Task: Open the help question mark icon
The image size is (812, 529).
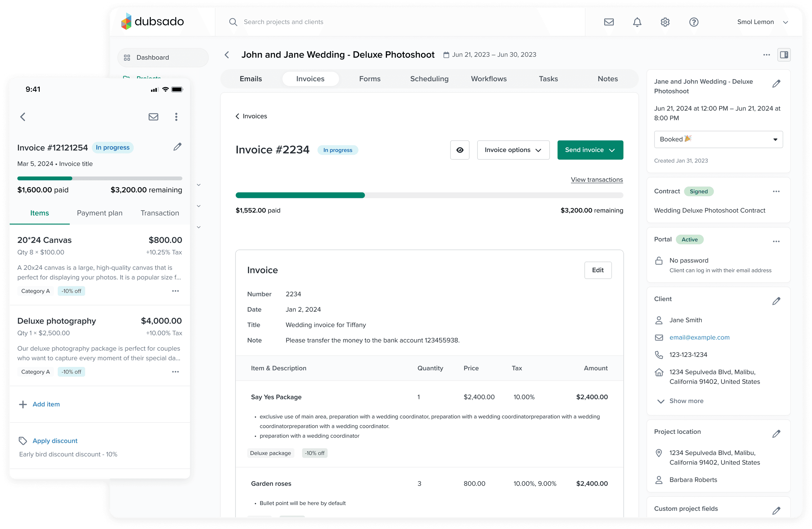Action: point(693,22)
